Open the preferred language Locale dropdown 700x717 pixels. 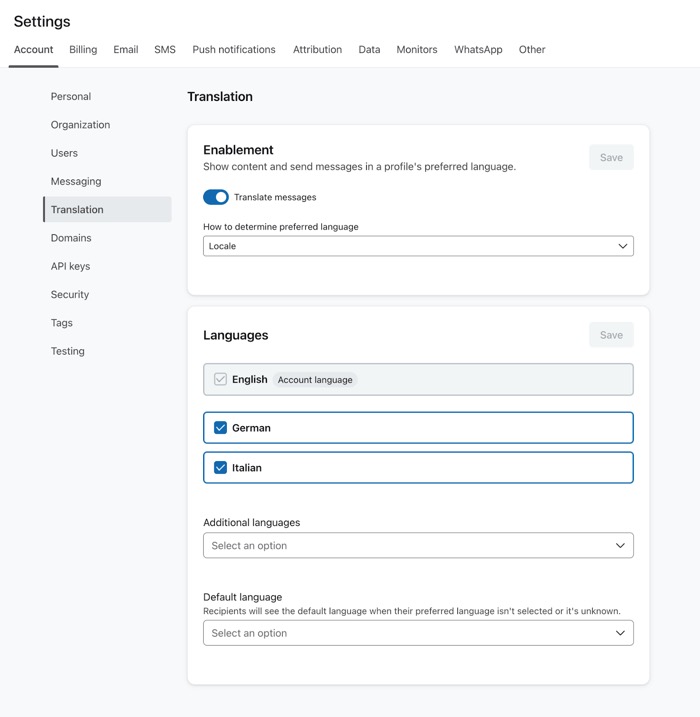coord(418,246)
